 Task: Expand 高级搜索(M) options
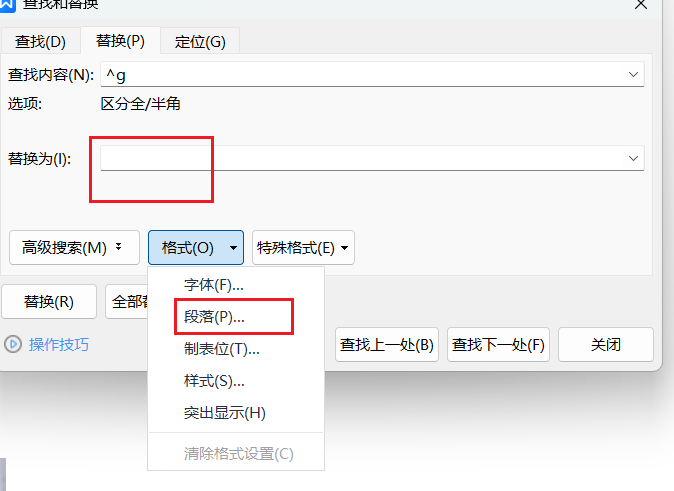coord(73,247)
